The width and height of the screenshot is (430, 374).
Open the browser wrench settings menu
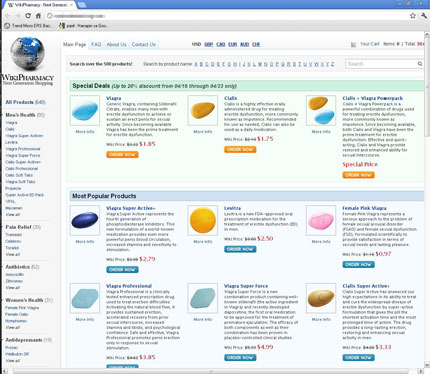click(x=424, y=16)
